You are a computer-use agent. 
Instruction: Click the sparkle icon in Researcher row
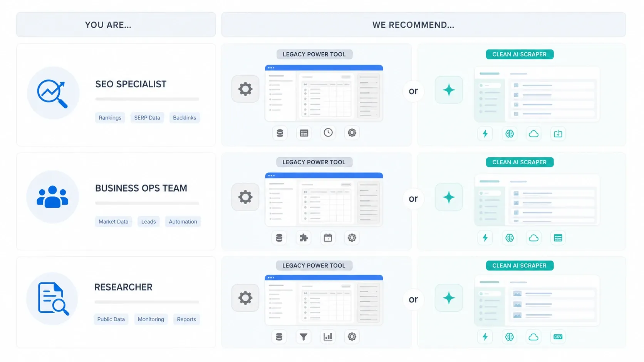point(449,298)
